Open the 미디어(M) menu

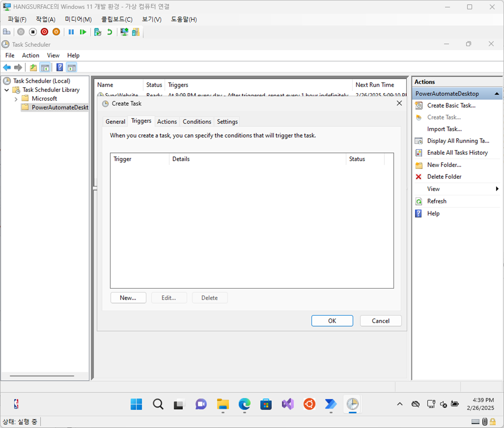point(78,19)
